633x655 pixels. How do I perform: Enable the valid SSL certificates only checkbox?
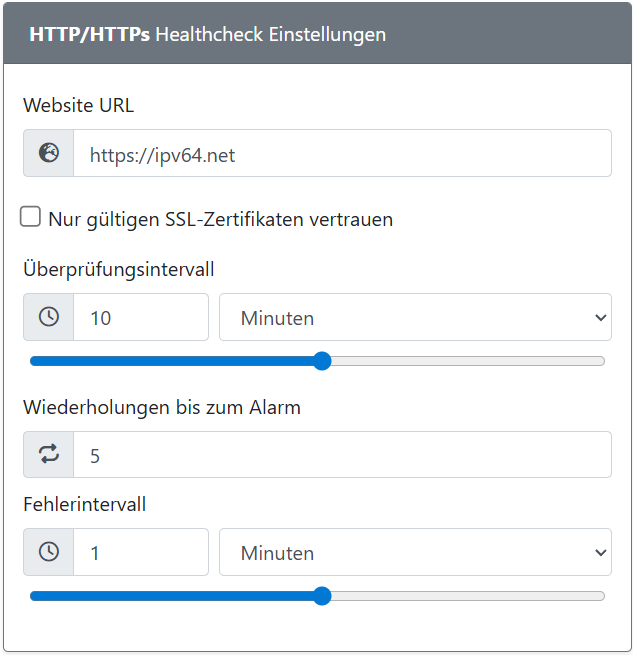[x=31, y=217]
